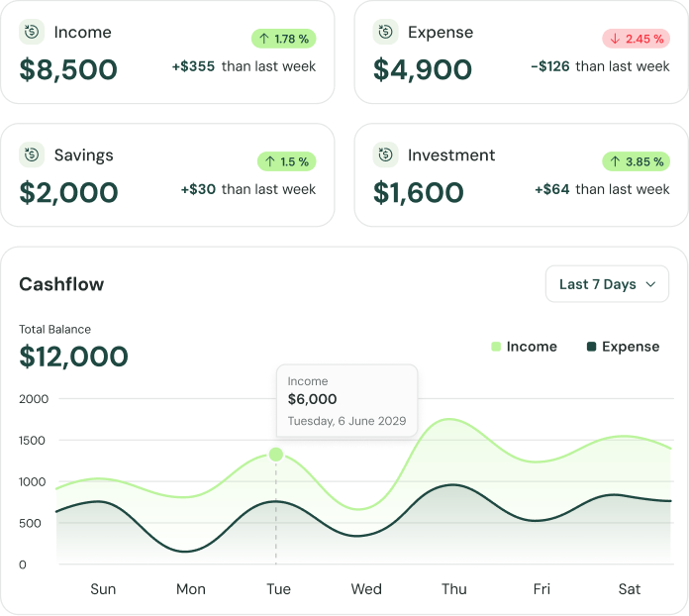Click the up arrow in Income 1.78% badge
This screenshot has width=689, height=616.
coord(264,40)
